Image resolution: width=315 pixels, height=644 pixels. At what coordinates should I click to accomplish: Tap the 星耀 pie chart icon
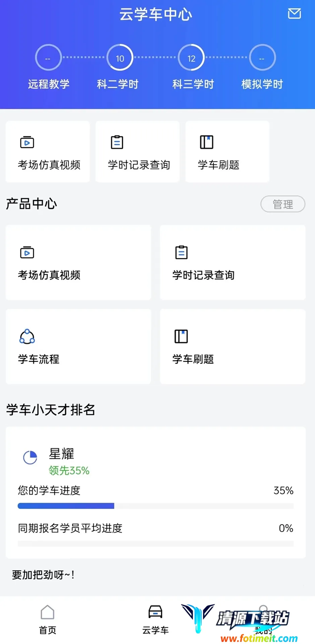(30, 457)
